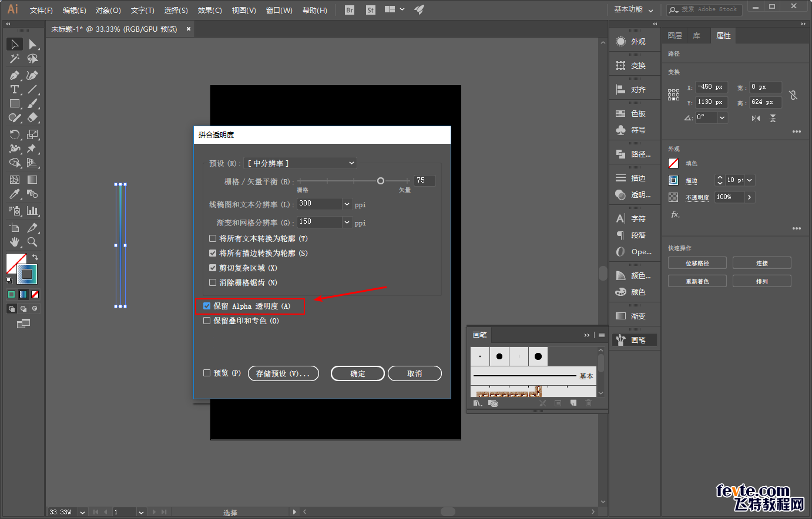Pick the Eraser tool

click(x=33, y=117)
